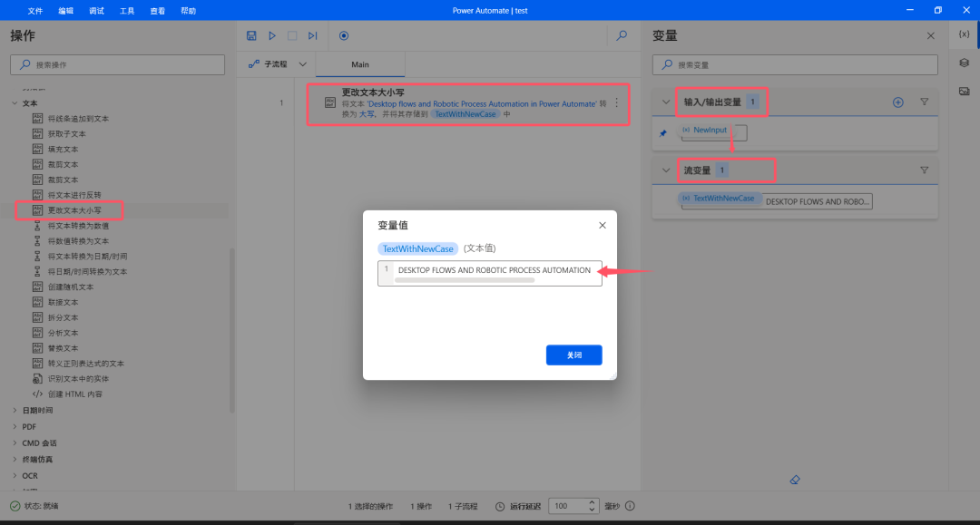This screenshot has height=525, width=980.
Task: Open the 调试 menu
Action: point(96,11)
